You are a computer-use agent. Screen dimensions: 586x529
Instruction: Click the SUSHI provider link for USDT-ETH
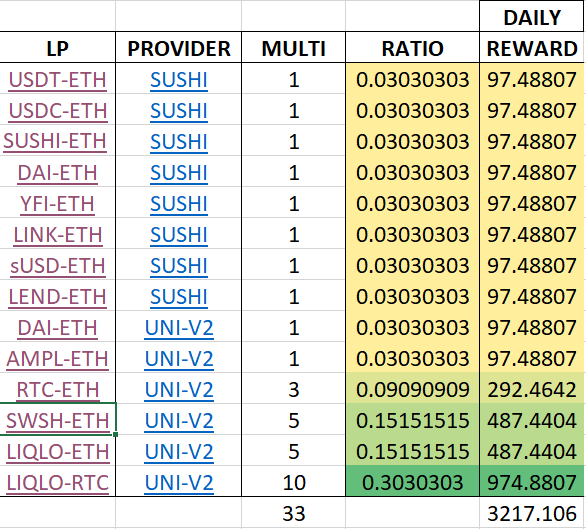pos(179,80)
